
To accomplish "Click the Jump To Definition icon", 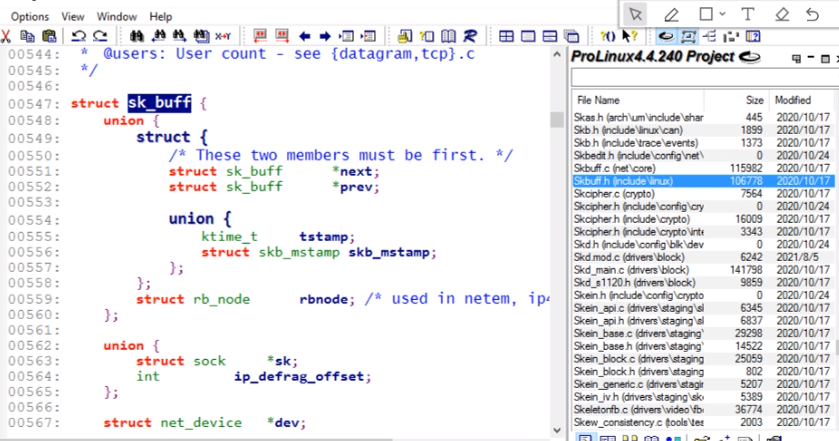I will click(347, 36).
